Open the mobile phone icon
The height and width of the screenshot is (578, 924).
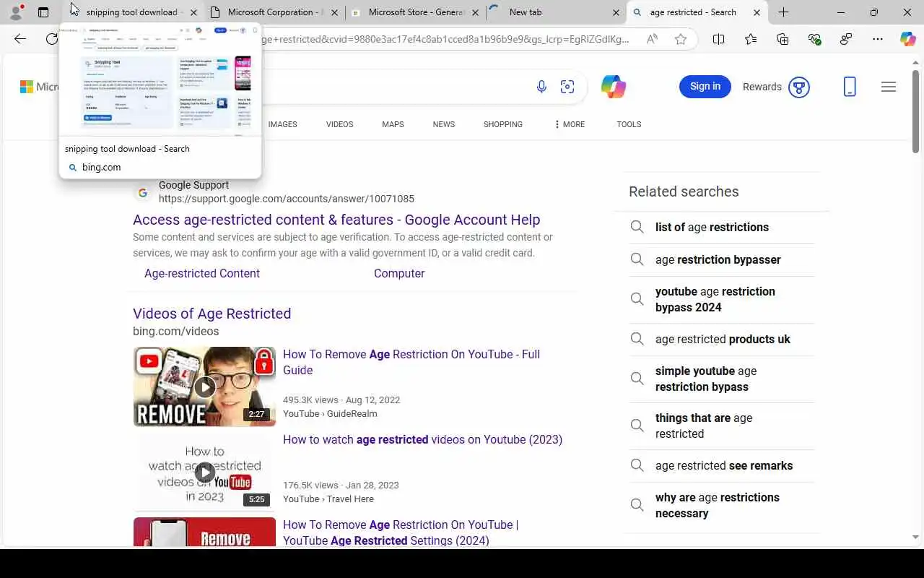pyautogui.click(x=850, y=87)
